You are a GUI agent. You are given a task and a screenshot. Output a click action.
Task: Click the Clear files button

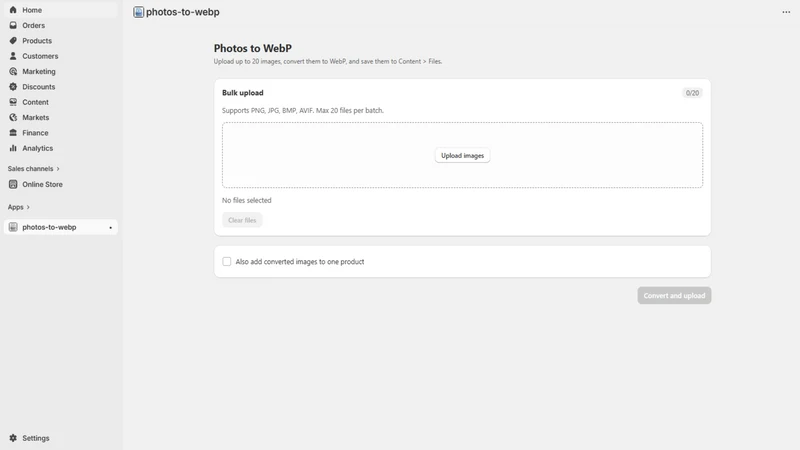click(242, 220)
